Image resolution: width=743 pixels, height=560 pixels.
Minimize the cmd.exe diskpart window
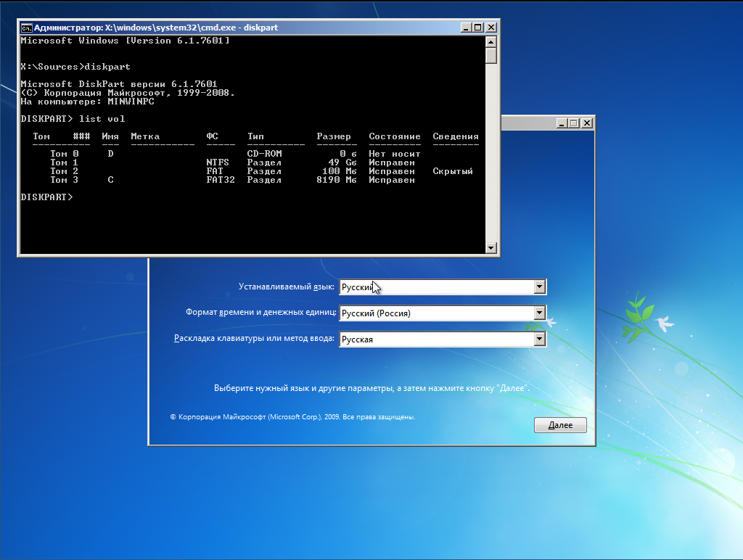pos(466,28)
